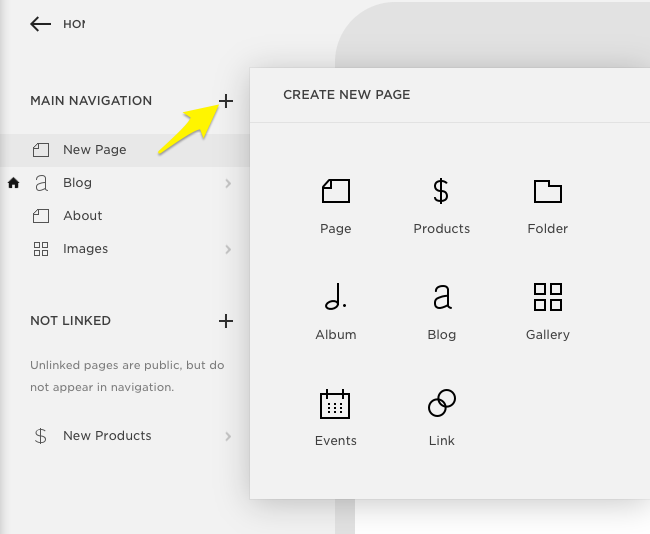Open the About page in the sidebar
Image resolution: width=650 pixels, height=534 pixels.
82,216
